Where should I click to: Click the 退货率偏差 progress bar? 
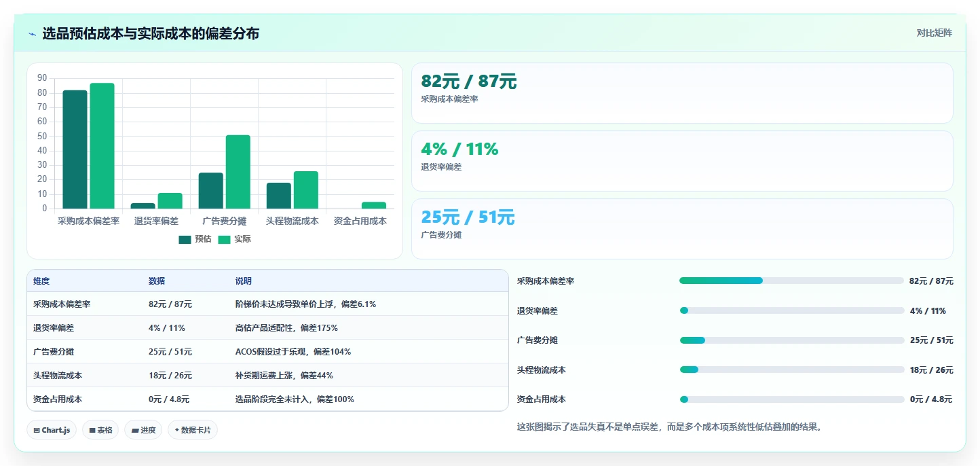pos(791,310)
